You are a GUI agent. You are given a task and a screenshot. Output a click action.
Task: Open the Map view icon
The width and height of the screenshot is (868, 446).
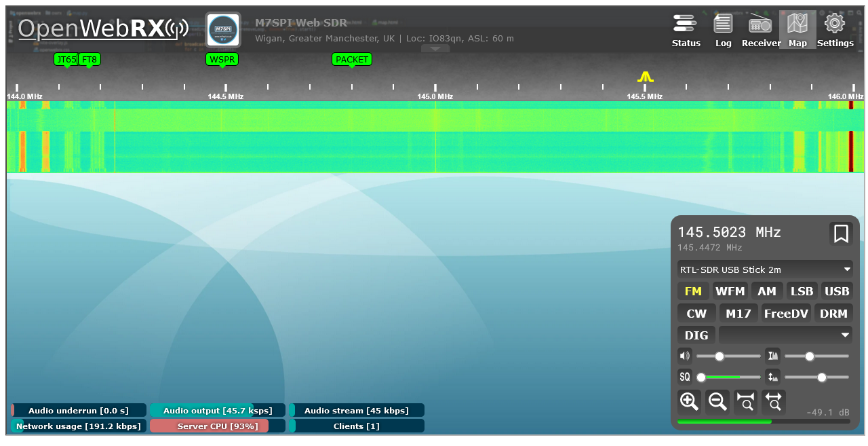[797, 31]
